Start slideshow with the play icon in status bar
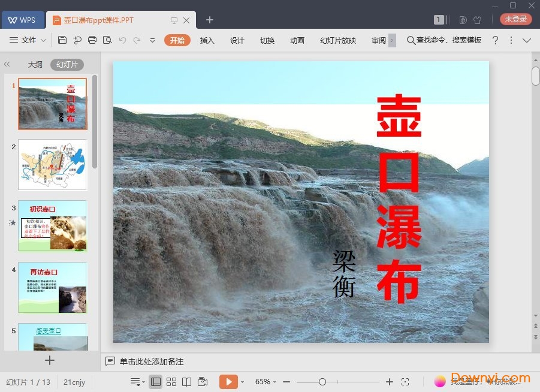This screenshot has width=540, height=392. pyautogui.click(x=230, y=381)
